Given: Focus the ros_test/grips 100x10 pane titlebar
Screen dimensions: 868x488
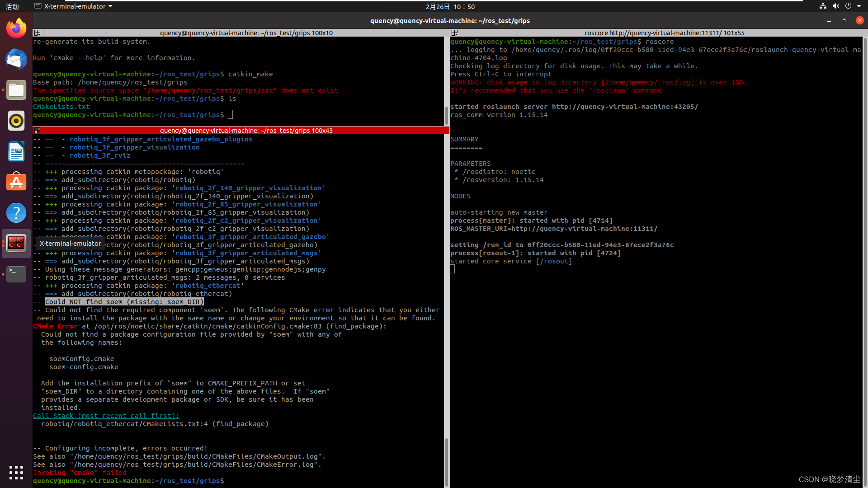Looking at the screenshot, I should click(x=246, y=33).
